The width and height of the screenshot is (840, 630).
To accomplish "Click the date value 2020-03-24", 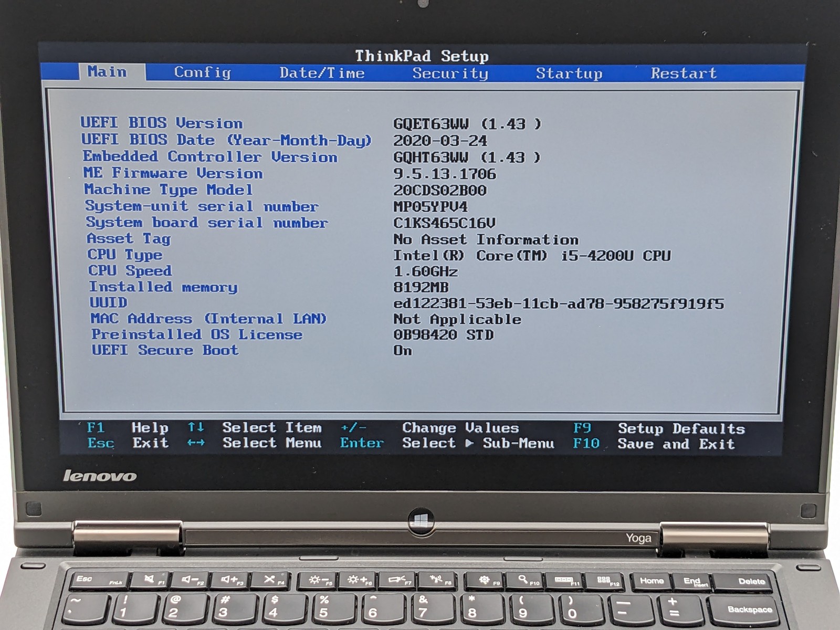I will click(x=440, y=141).
